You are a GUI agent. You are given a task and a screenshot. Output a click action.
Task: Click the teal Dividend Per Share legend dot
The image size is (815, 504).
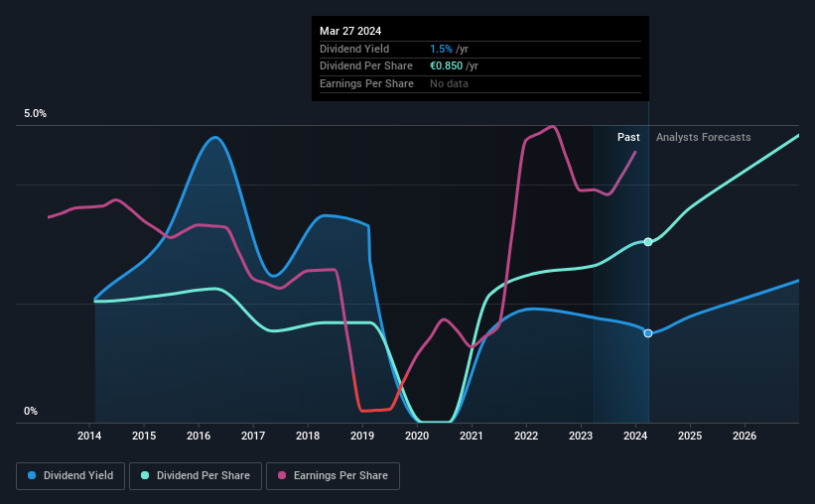145,475
